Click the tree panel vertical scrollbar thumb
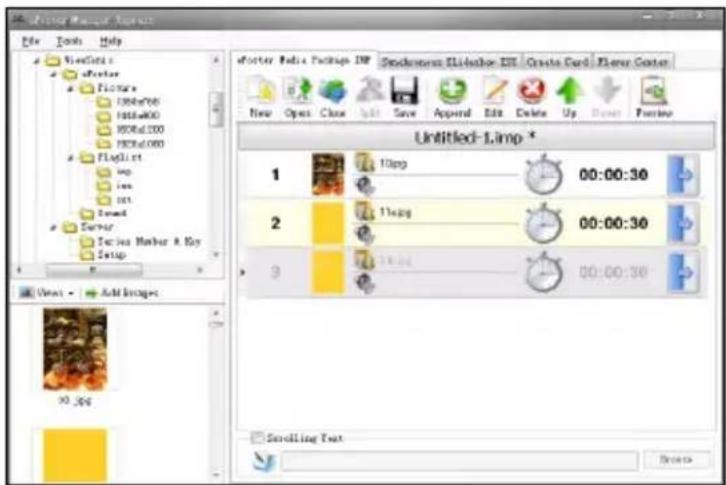 coord(216,108)
